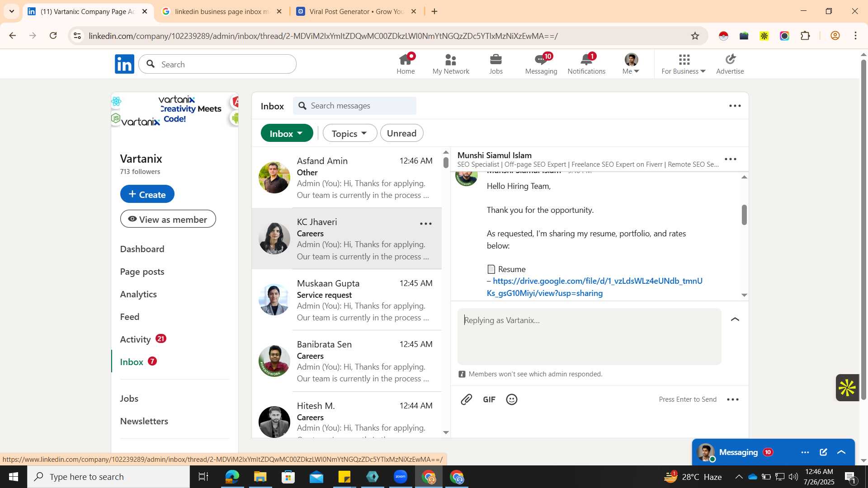Viewport: 868px width, 488px height.
Task: Open Hitesh M. conversation
Action: (x=346, y=416)
